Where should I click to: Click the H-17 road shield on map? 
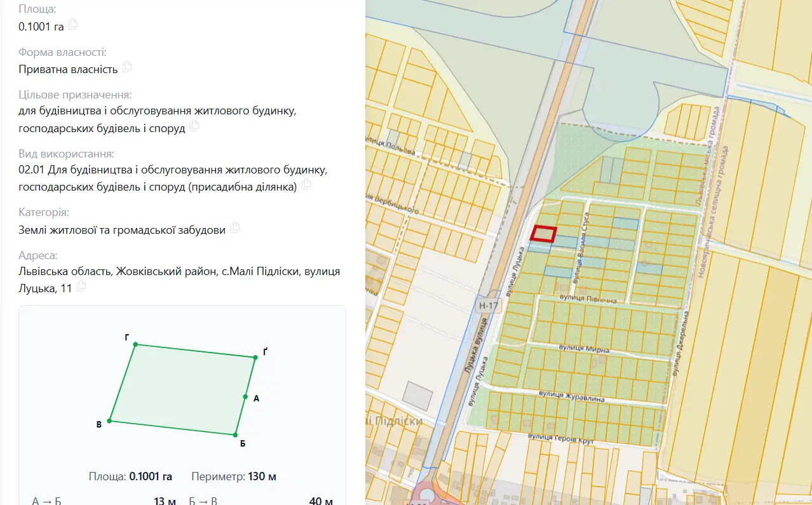[489, 306]
